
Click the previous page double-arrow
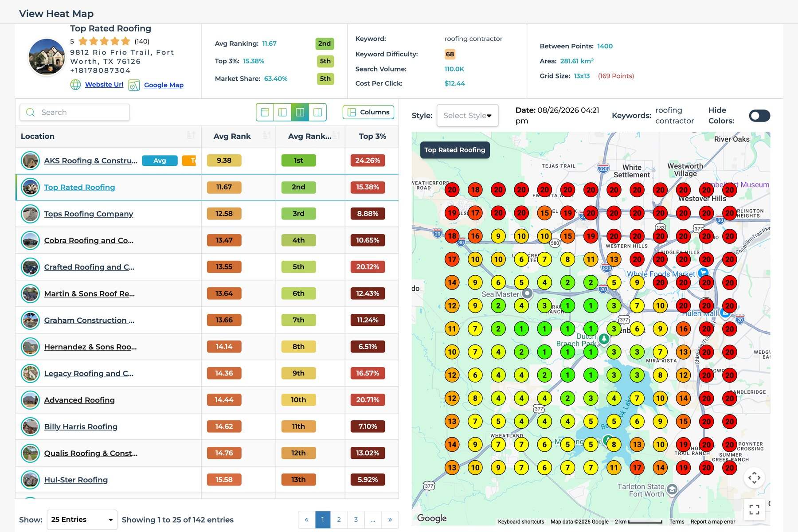pos(307,520)
